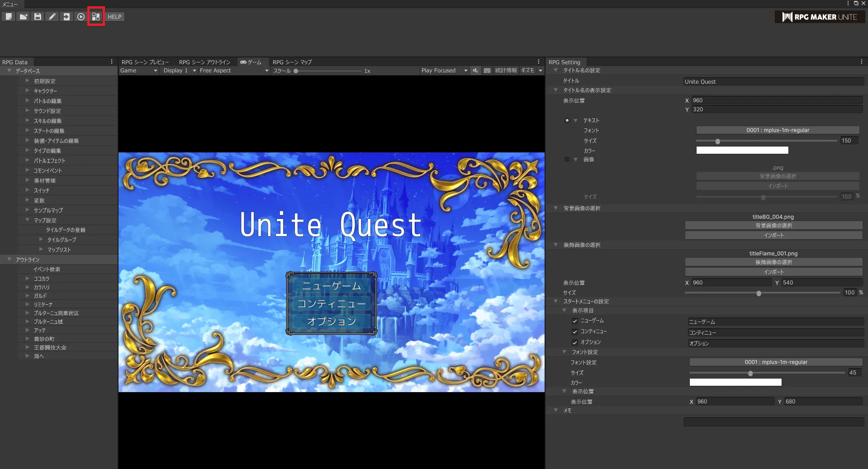Image resolution: width=868 pixels, height=469 pixels.
Task: Click the floppy disk save icon
Action: (x=38, y=17)
